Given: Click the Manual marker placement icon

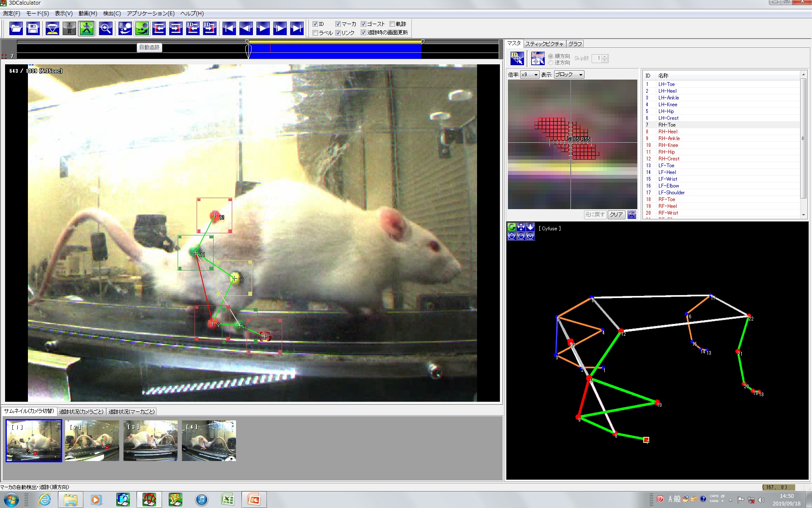Looking at the screenshot, I should point(538,58).
